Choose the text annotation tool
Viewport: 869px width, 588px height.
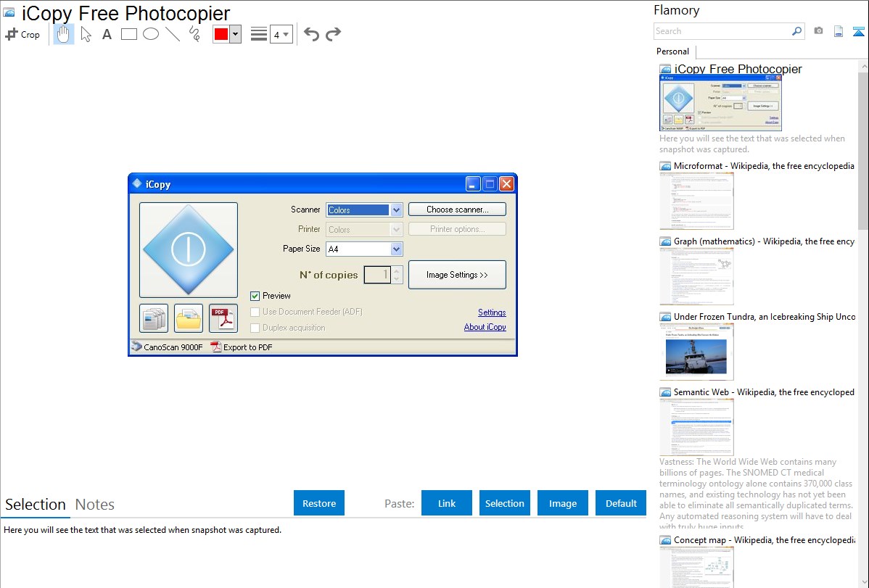coord(107,34)
